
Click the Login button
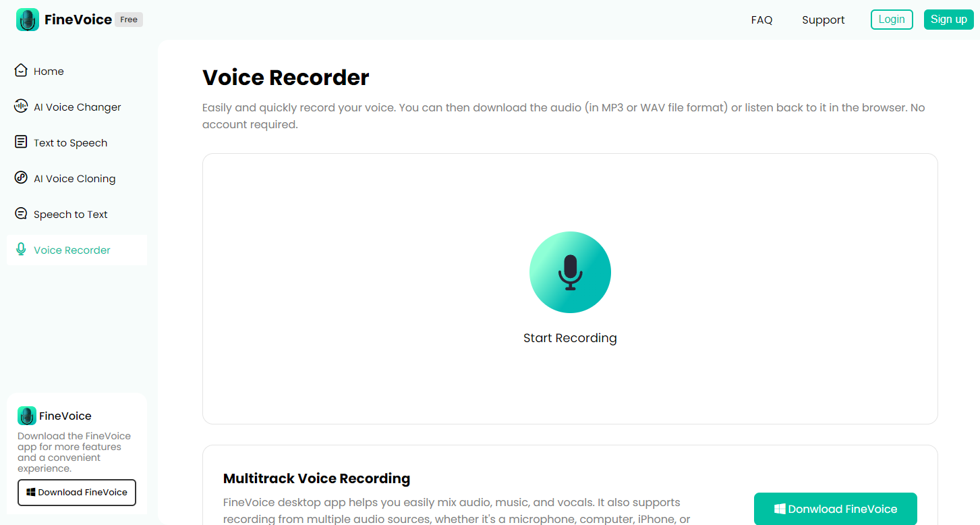pos(892,19)
